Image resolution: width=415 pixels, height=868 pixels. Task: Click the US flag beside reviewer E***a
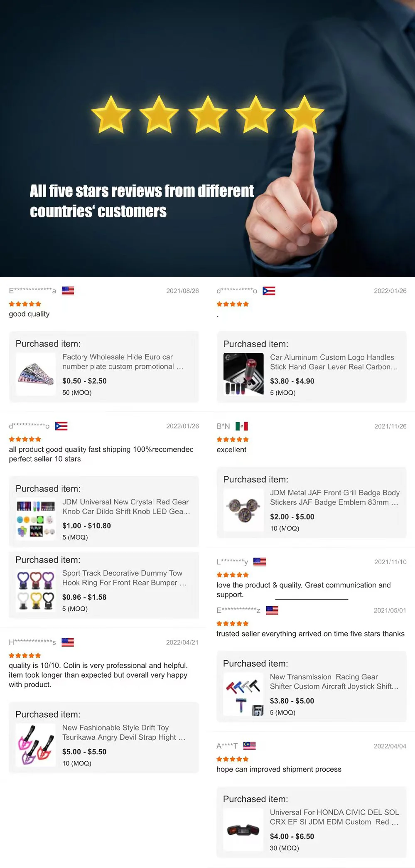tap(68, 291)
